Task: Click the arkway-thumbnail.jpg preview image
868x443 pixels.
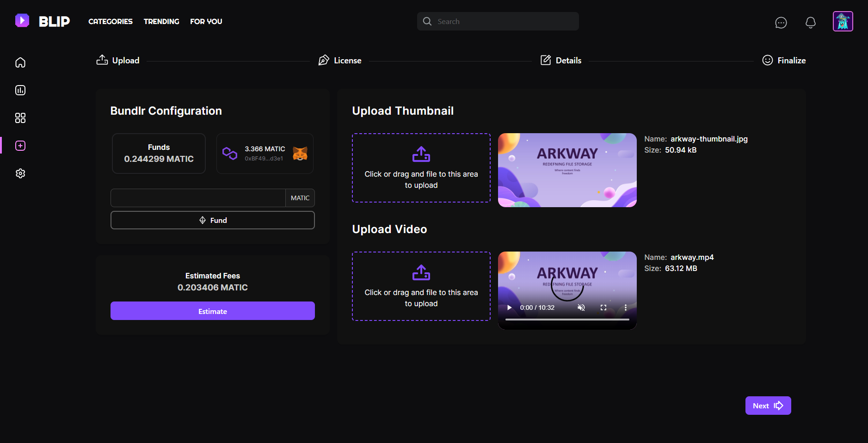Action: tap(566, 170)
